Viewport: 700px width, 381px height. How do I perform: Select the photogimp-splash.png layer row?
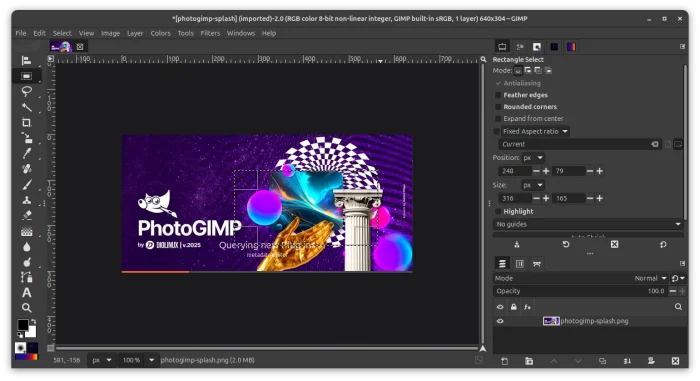pyautogui.click(x=590, y=321)
